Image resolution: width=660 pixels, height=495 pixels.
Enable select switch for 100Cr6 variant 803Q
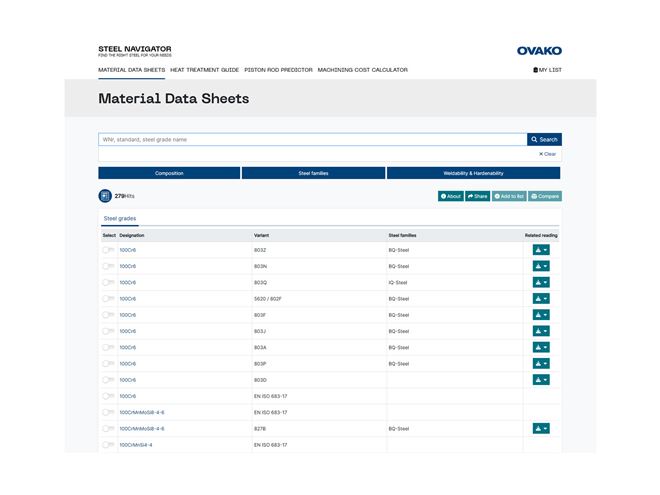pyautogui.click(x=107, y=282)
